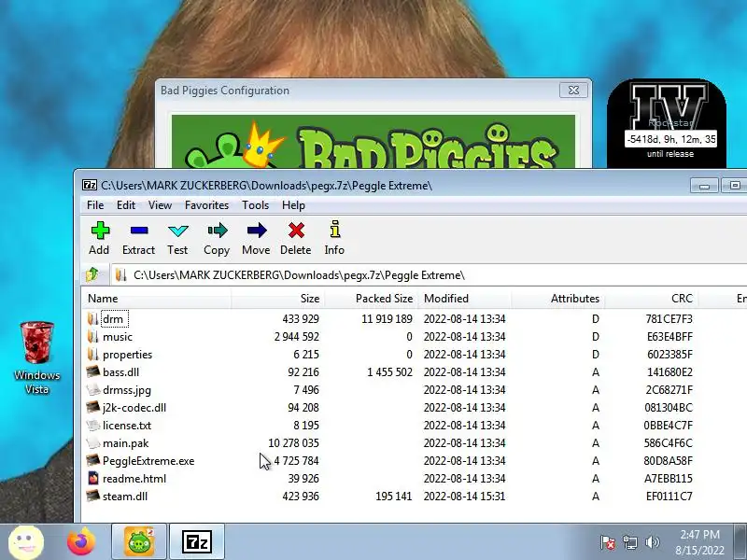
Task: Launch Firefox from the taskbar
Action: pos(81,542)
